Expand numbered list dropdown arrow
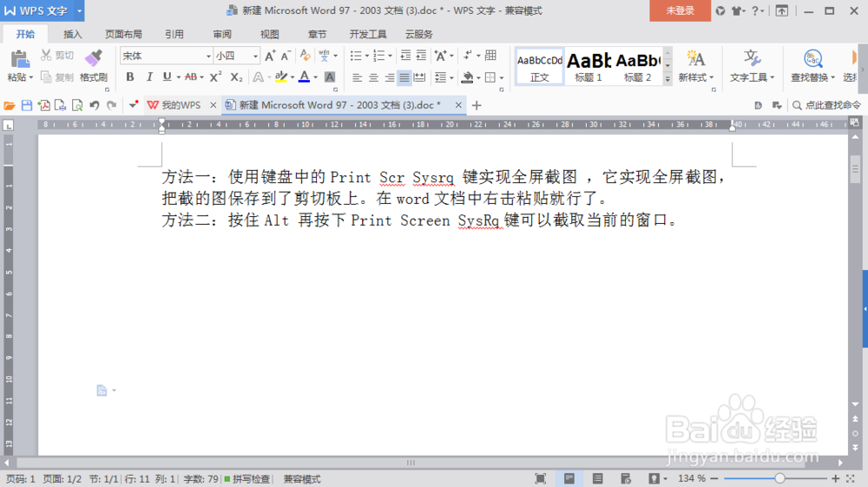 [x=391, y=56]
